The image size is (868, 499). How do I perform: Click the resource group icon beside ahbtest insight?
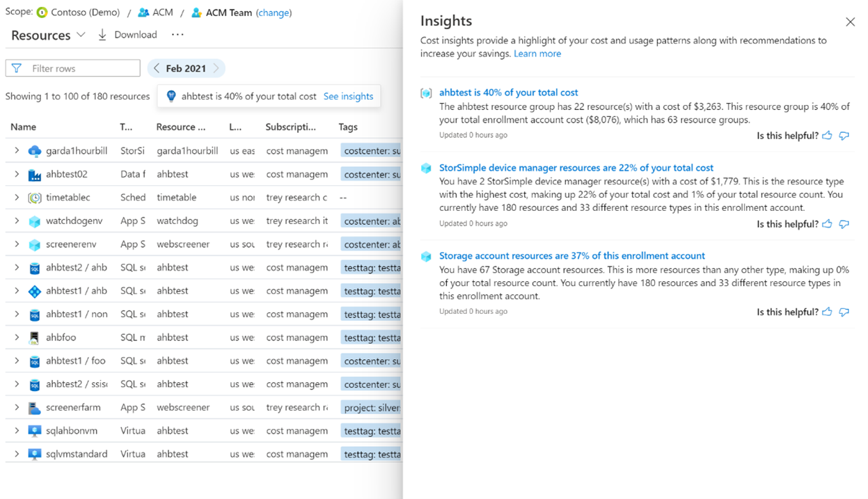coord(426,93)
